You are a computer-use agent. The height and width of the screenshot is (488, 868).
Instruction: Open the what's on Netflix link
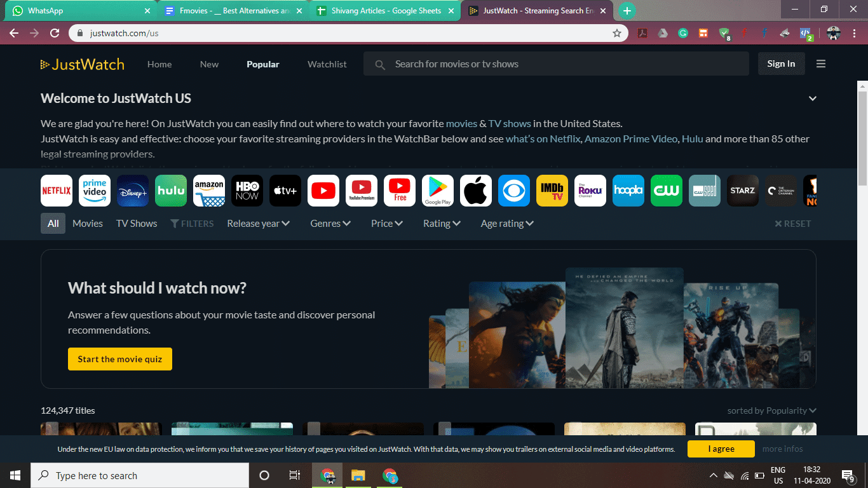pos(543,139)
